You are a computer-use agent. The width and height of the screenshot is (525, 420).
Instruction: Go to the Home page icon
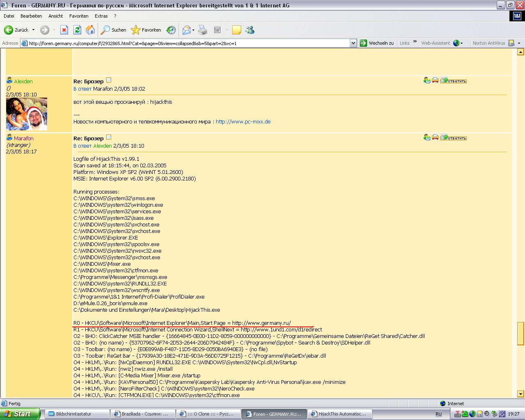point(90,30)
